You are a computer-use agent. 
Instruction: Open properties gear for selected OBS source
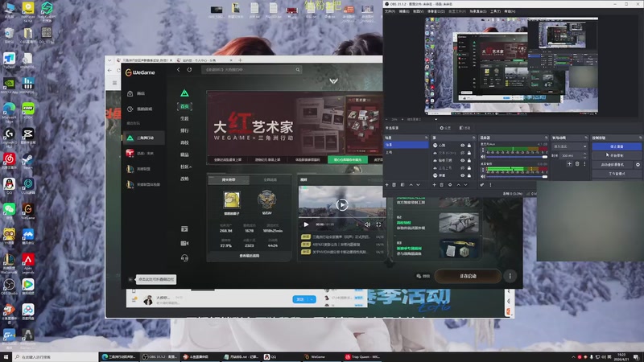tap(450, 185)
